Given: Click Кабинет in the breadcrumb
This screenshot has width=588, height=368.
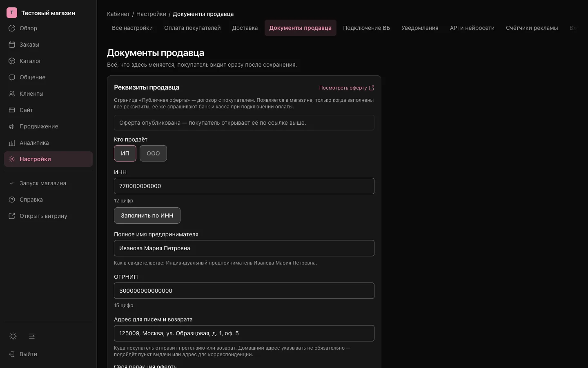Looking at the screenshot, I should pyautogui.click(x=118, y=14).
